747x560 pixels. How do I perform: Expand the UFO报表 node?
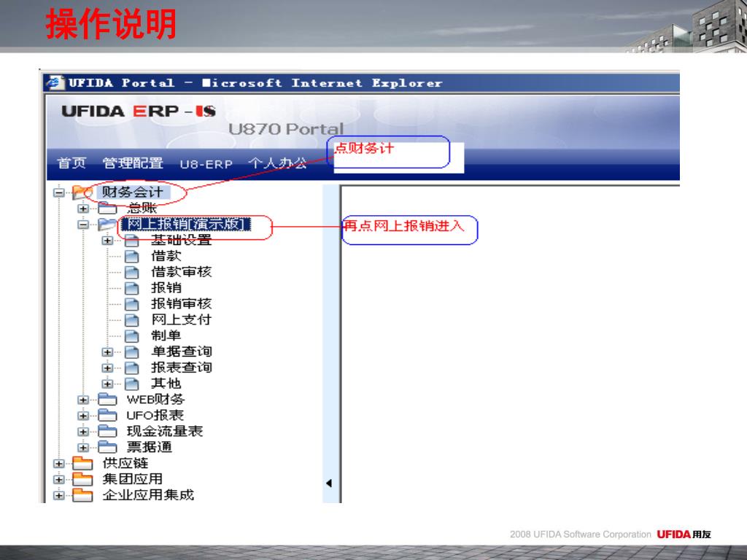click(83, 416)
